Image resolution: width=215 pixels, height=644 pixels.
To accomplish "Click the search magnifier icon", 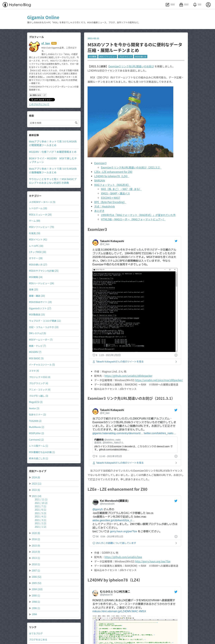I will click(x=76, y=123).
